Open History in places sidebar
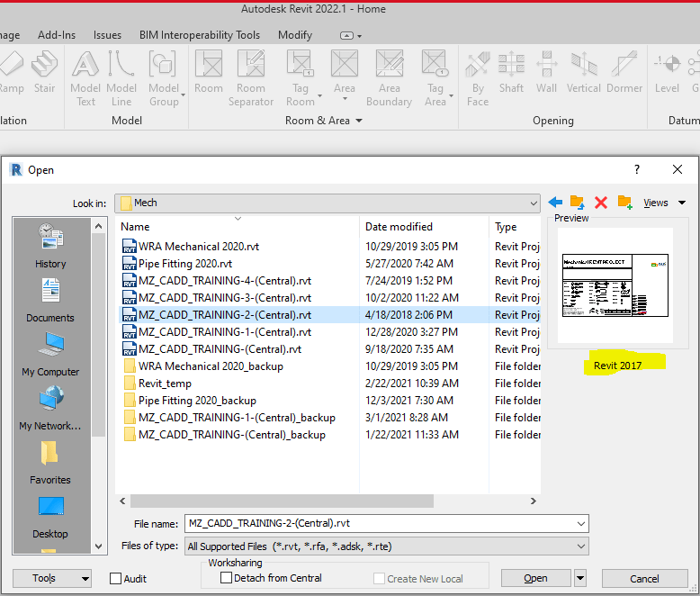700x596 pixels. click(x=50, y=246)
